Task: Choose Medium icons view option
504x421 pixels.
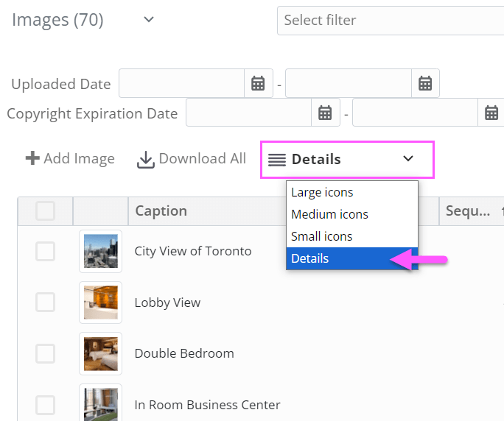Action: (329, 215)
